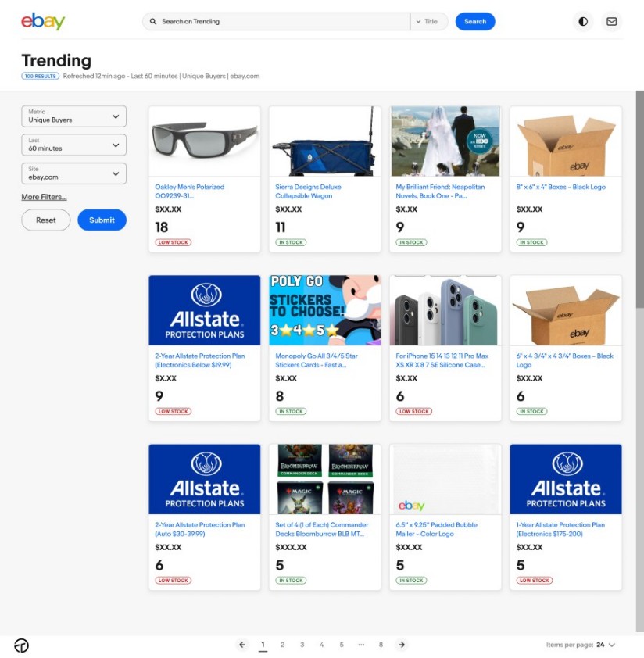Click buyer count 18 on Oakley card
Viewport: 644px width, 658px height.
162,227
